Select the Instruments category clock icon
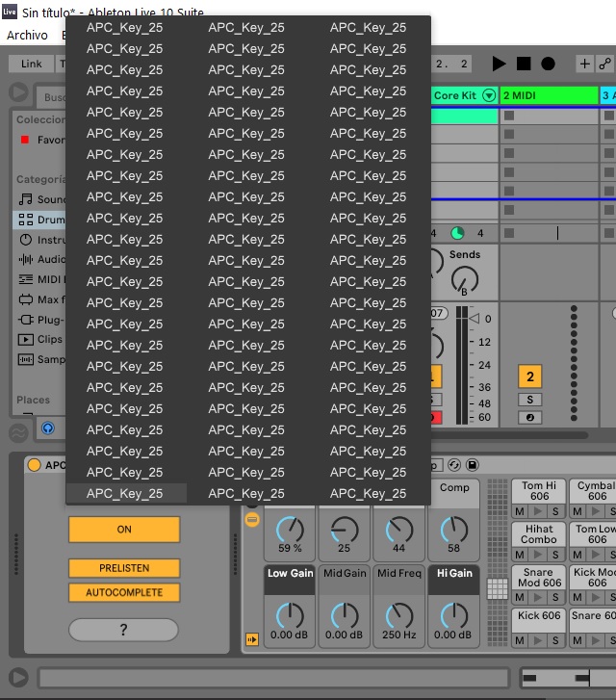 coord(25,240)
